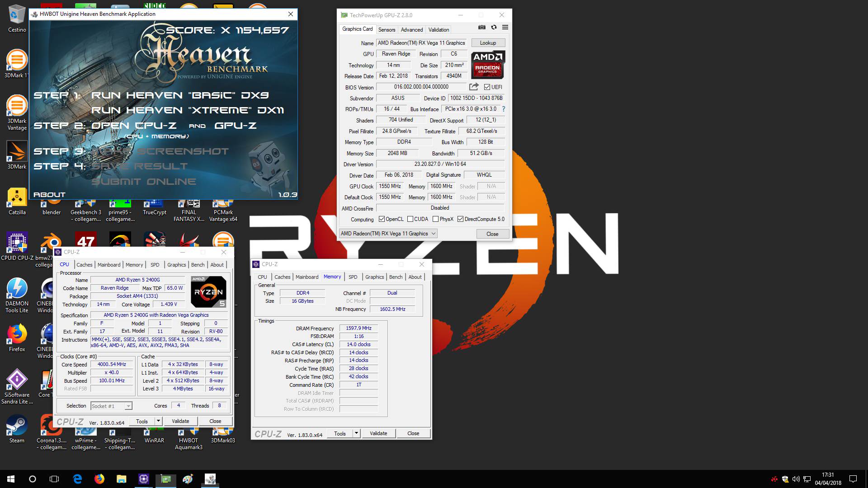Open the GPU-Z hamburger menu icon
Viewport: 868px width, 488px height.
click(505, 28)
